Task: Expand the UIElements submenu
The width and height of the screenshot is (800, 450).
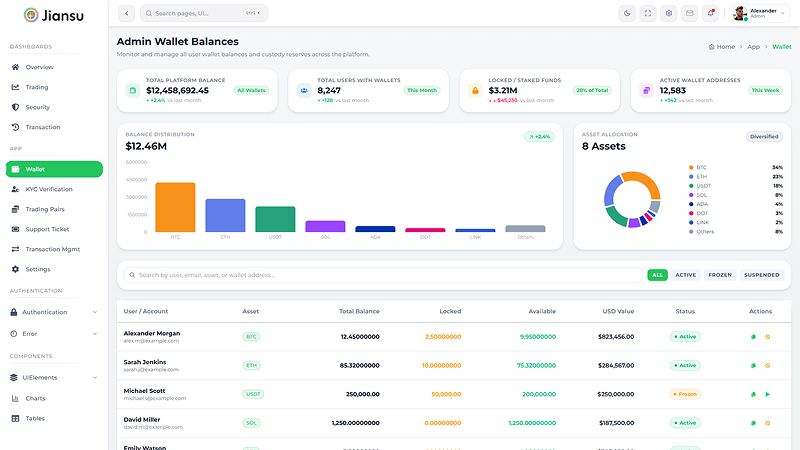Action: click(x=54, y=378)
